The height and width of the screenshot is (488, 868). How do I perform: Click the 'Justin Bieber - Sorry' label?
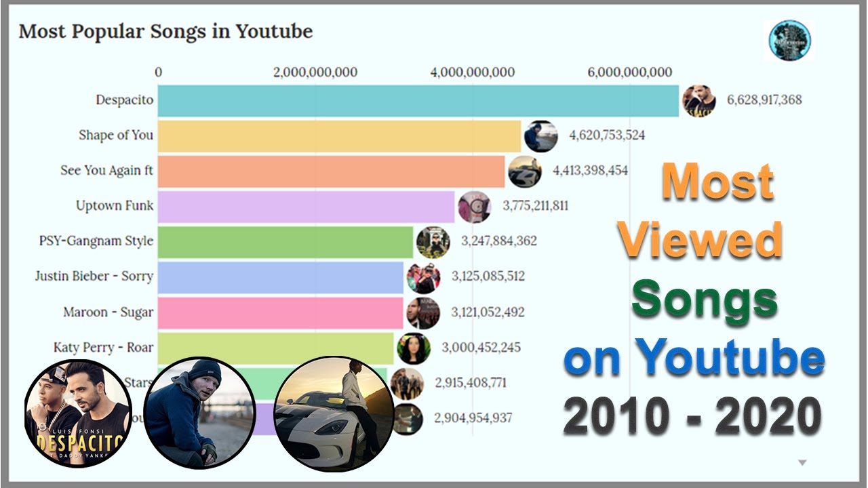pos(94,277)
